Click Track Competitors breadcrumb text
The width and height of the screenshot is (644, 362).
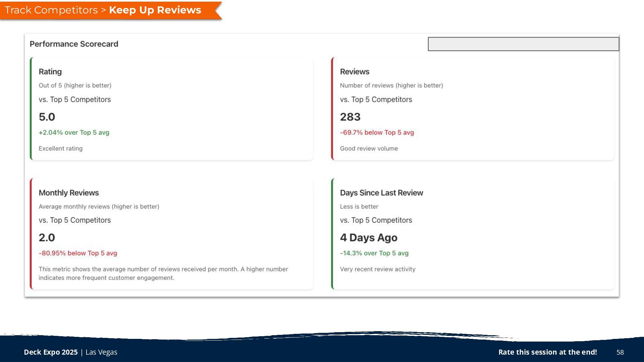click(x=51, y=10)
